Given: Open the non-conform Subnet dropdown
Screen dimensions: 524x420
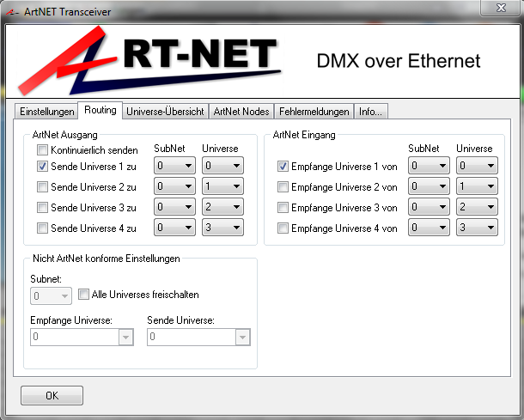Looking at the screenshot, I should 51,295.
